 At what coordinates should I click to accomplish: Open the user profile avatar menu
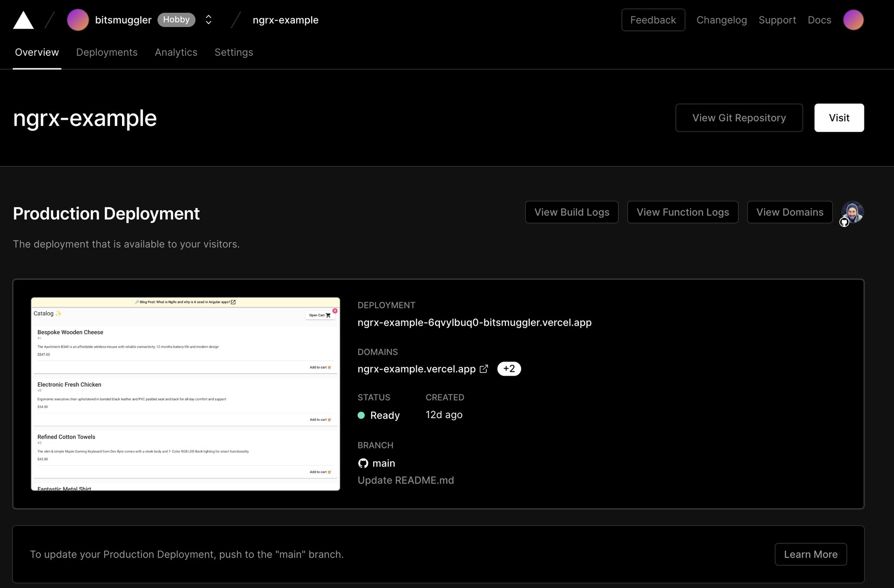coord(853,20)
